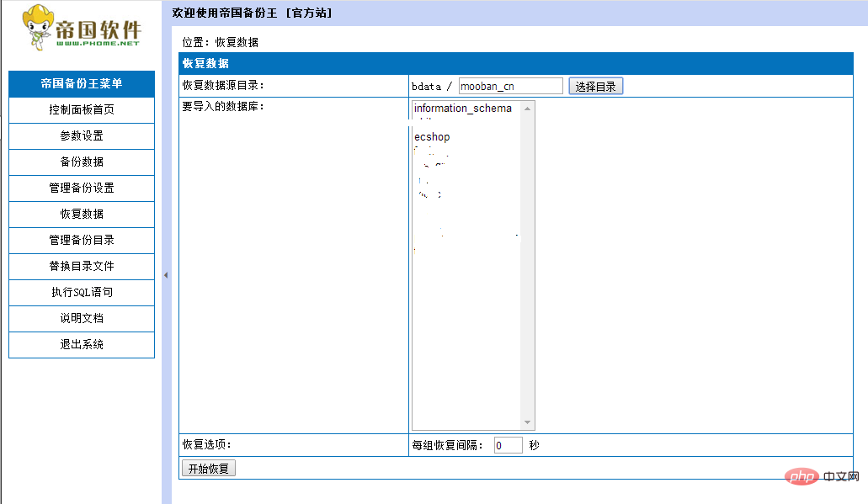Screen dimensions: 868x504
Task: View the 说明文档 page
Action: (x=82, y=318)
